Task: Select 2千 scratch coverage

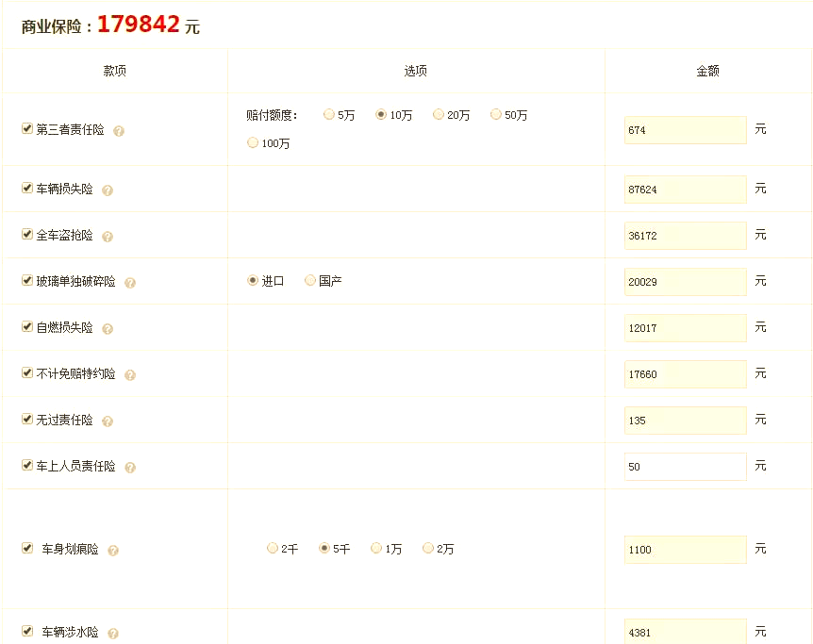Action: 273,548
